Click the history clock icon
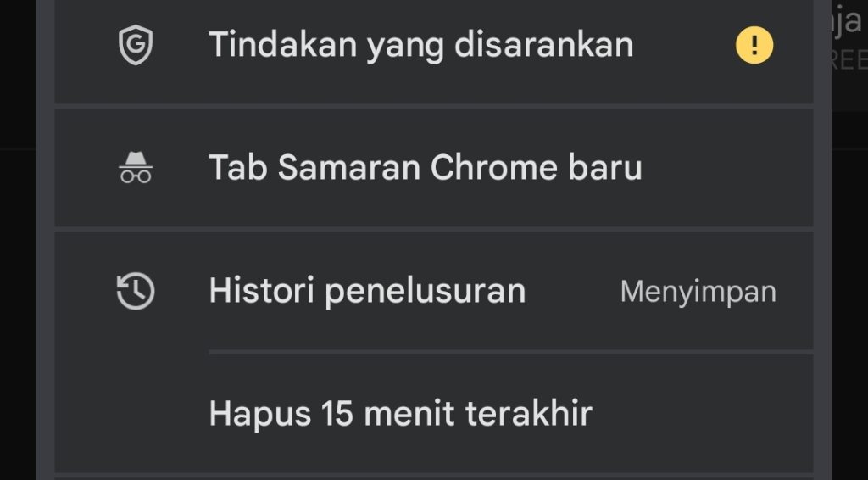Image resolution: width=868 pixels, height=480 pixels. point(135,292)
